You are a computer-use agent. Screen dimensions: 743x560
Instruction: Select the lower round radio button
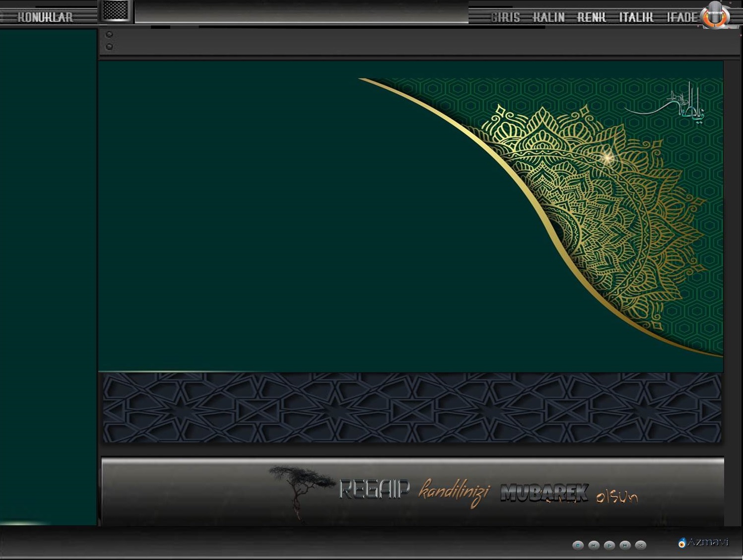coord(109,47)
